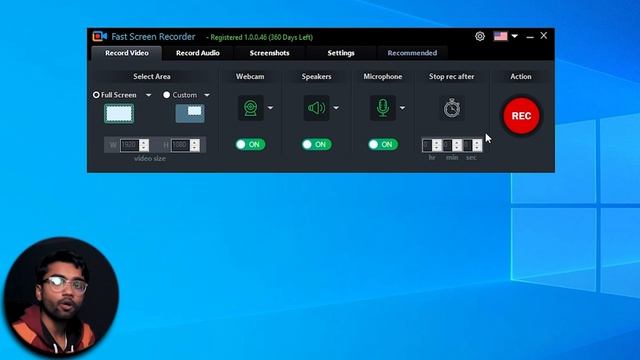This screenshot has height=360, width=640.
Task: Close the Fast Screen Recorder window
Action: 544,36
